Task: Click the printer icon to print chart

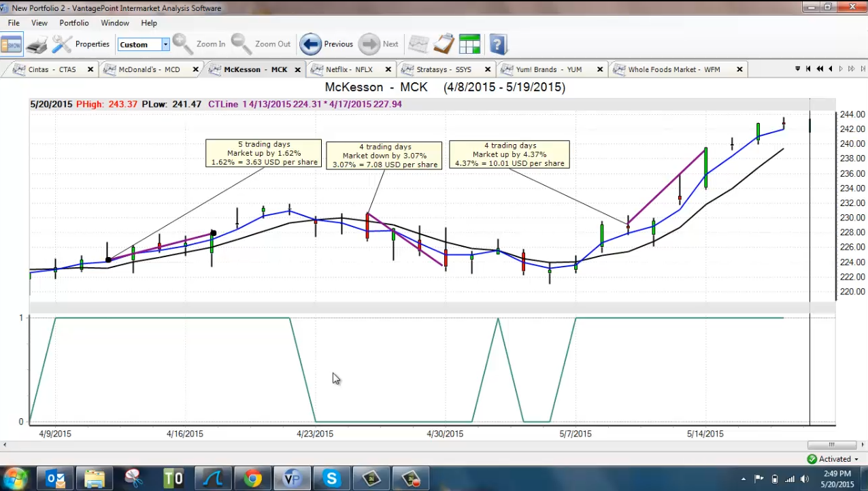Action: (37, 44)
